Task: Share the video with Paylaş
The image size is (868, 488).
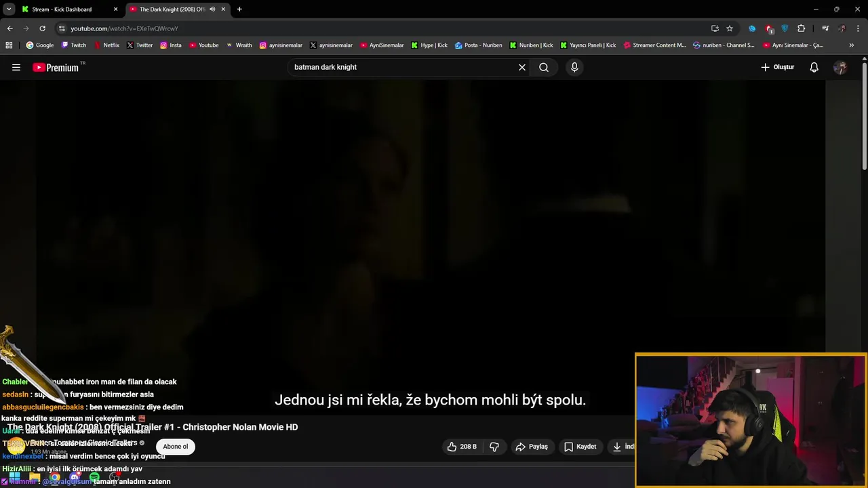Action: click(532, 447)
